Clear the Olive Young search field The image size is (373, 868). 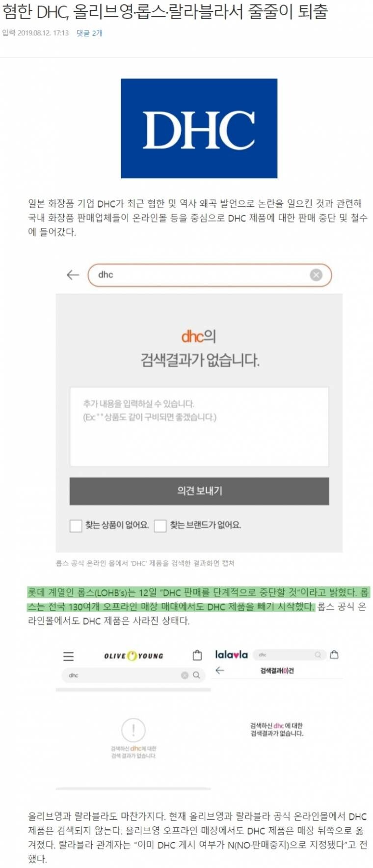click(185, 675)
